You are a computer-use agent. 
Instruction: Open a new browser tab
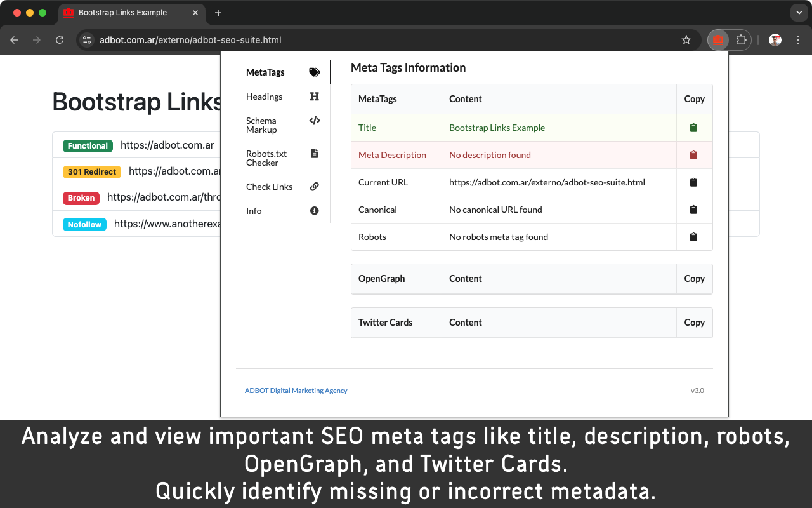pyautogui.click(x=218, y=13)
